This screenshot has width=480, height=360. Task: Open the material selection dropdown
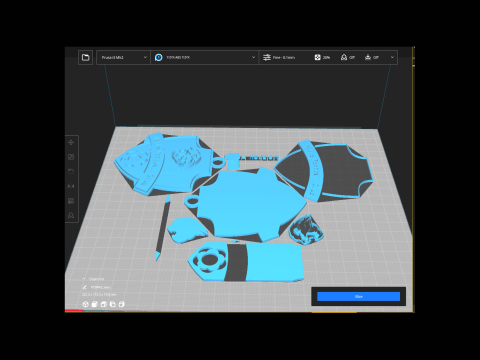click(x=205, y=57)
